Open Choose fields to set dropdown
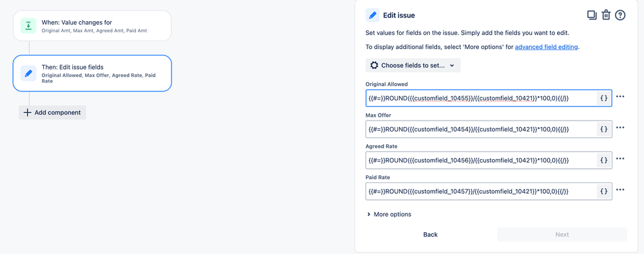This screenshot has height=254, width=644. pyautogui.click(x=413, y=65)
